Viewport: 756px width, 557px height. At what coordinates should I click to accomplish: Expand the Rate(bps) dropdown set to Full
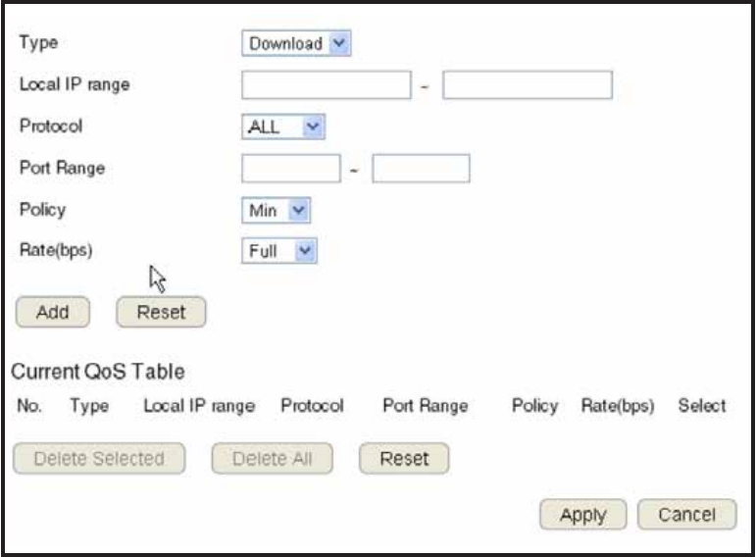tap(279, 251)
